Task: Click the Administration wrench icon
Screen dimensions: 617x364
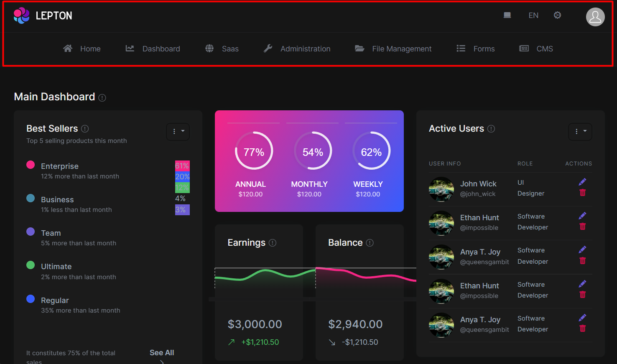Action: [x=268, y=48]
